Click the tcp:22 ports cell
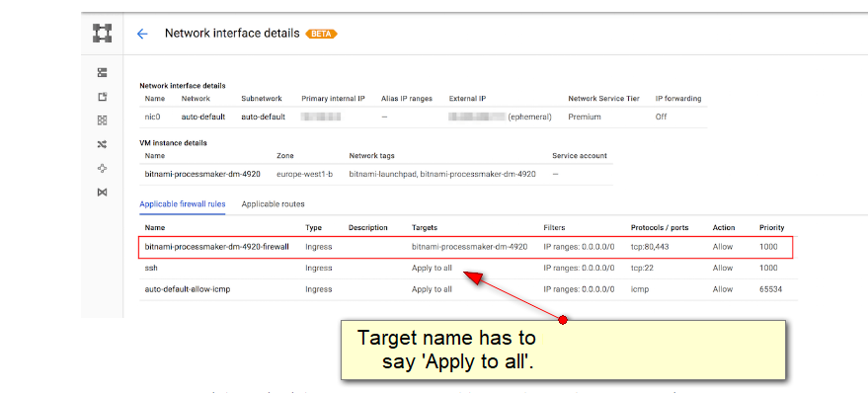 641,268
